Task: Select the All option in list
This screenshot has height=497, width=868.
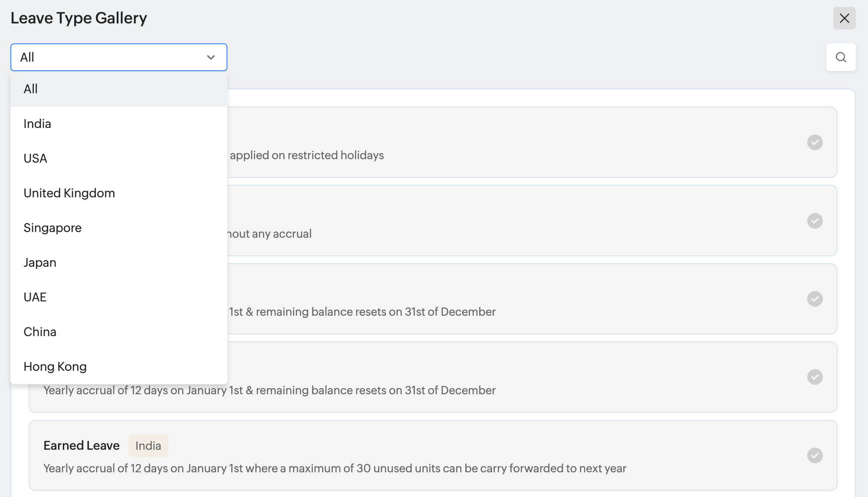Action: (31, 89)
